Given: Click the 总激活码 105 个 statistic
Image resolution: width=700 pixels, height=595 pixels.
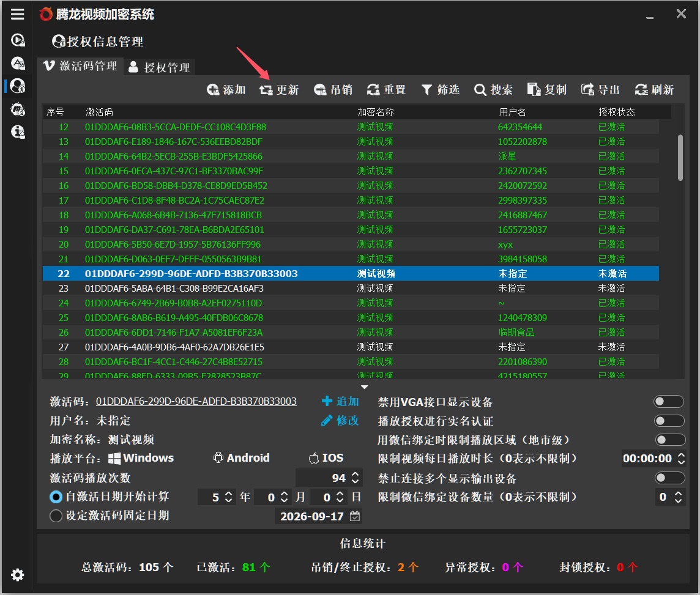Looking at the screenshot, I should tap(127, 567).
